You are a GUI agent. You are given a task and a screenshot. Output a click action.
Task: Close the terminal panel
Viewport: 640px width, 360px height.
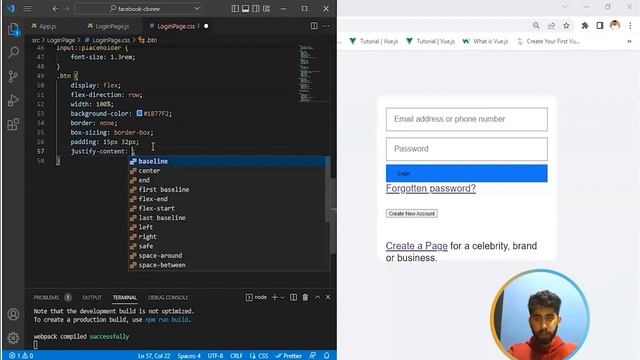pyautogui.click(x=328, y=298)
